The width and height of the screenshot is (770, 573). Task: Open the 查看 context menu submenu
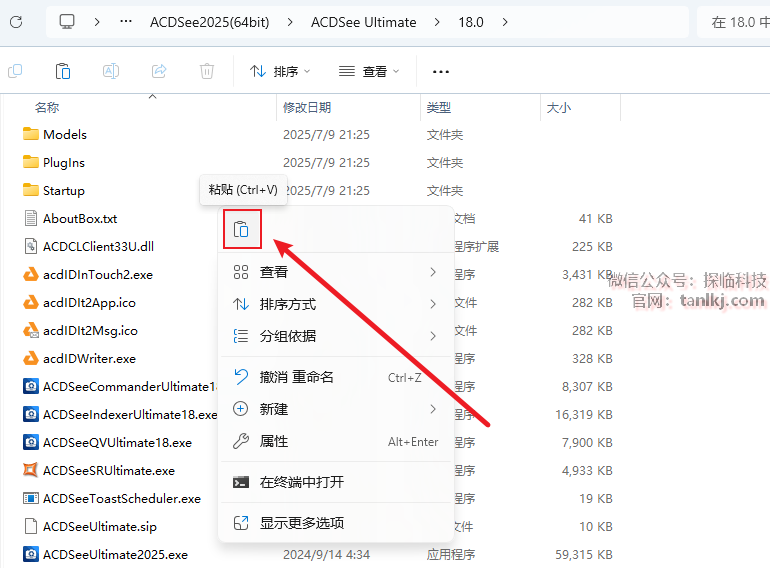pos(336,272)
